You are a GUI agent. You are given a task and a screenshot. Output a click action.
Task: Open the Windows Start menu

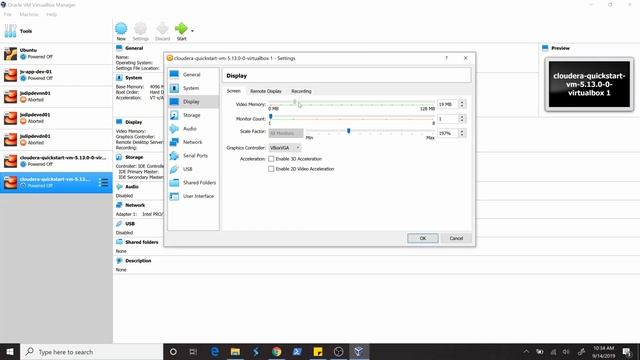tap(10, 352)
